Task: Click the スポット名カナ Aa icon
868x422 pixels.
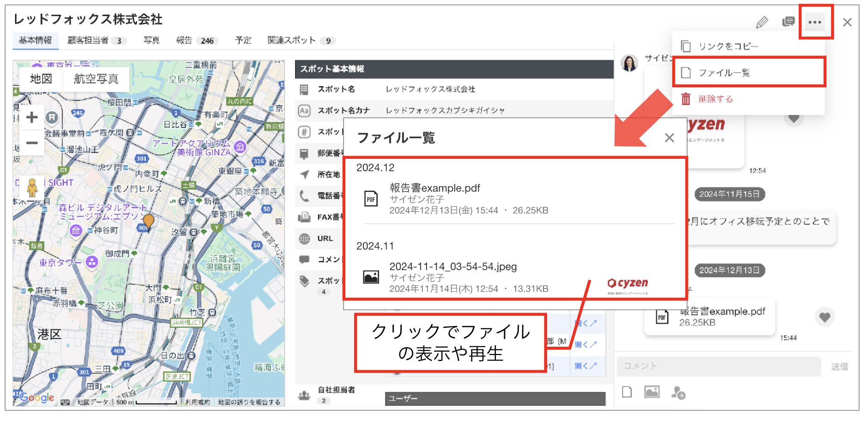Action: tap(304, 110)
